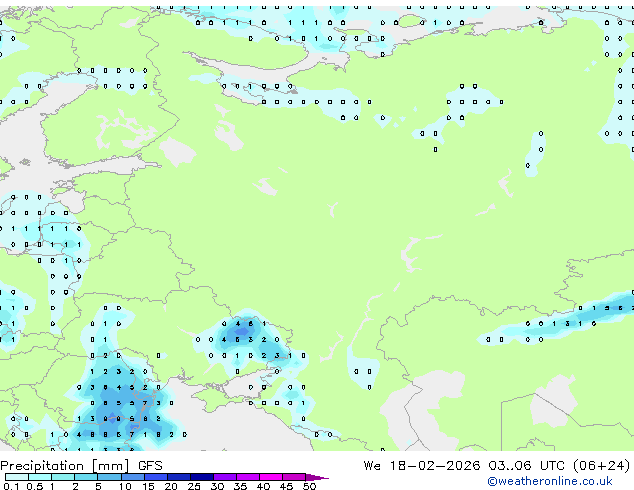
Task: Click the '30' legend value label
Action: [217, 486]
